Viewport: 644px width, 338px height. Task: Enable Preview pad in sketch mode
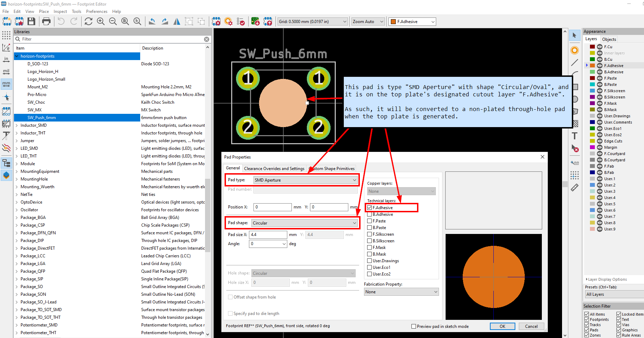pyautogui.click(x=414, y=326)
